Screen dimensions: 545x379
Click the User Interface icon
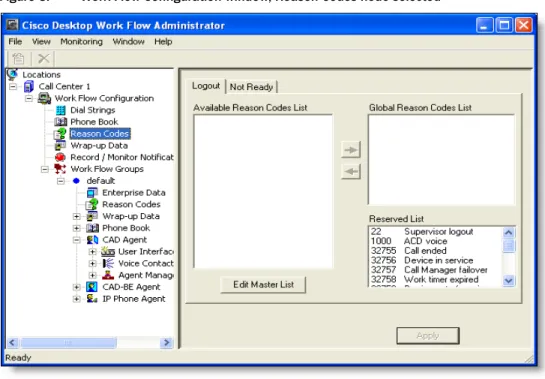108,251
